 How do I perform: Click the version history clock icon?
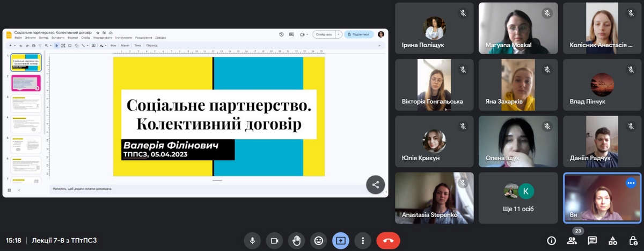pos(282,34)
